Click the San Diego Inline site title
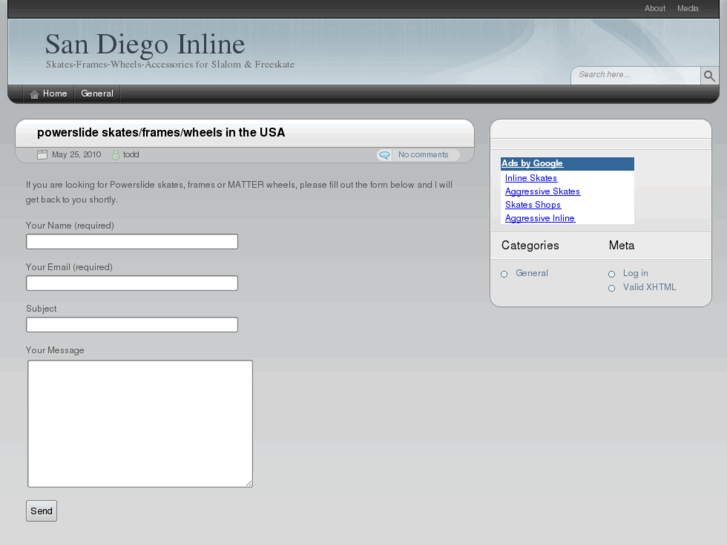 pyautogui.click(x=145, y=44)
